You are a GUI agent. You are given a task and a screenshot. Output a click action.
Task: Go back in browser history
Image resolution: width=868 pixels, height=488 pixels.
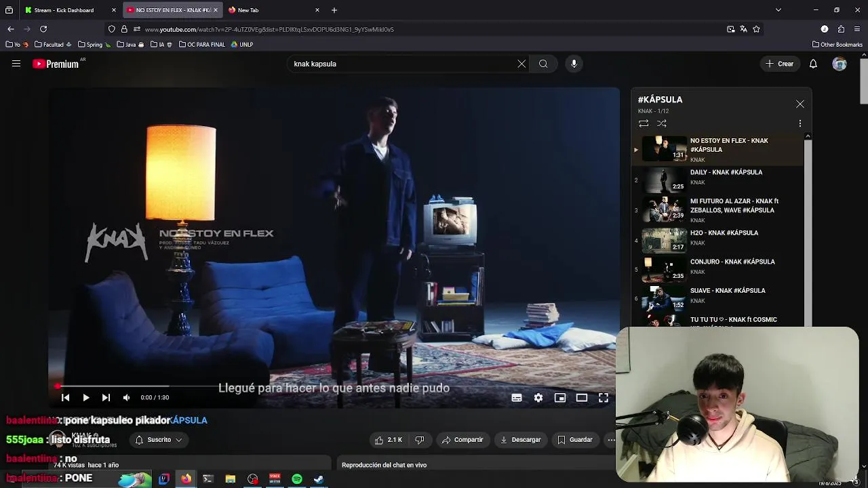(x=11, y=29)
